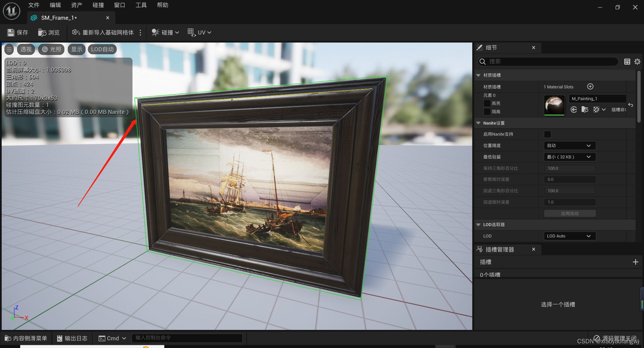Close the SM_Frame_1 tab
This screenshot has width=644, height=348.
pyautogui.click(x=108, y=18)
